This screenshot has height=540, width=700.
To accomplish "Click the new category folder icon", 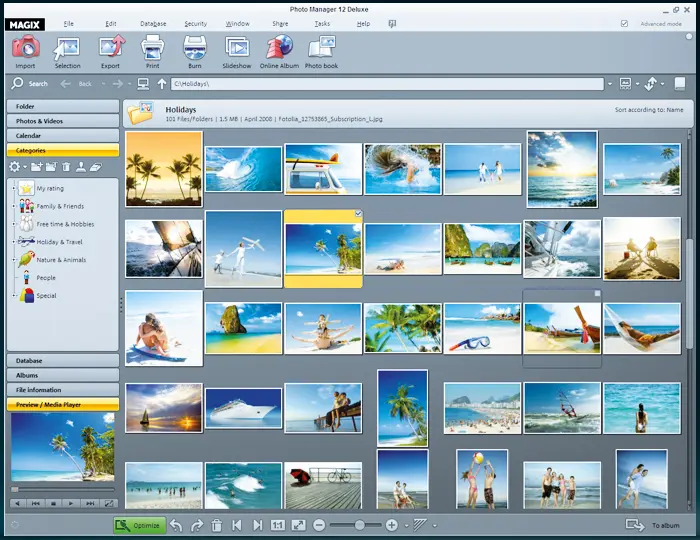I will 37,167.
